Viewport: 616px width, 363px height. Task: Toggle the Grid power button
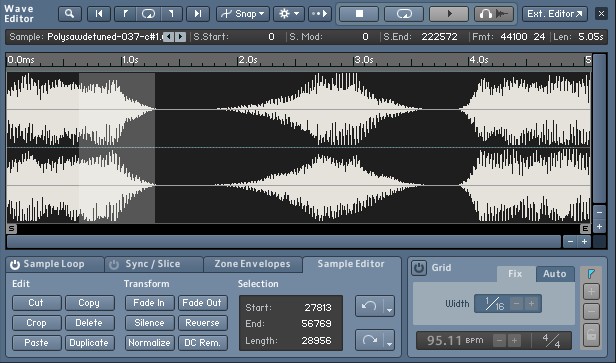point(419,268)
